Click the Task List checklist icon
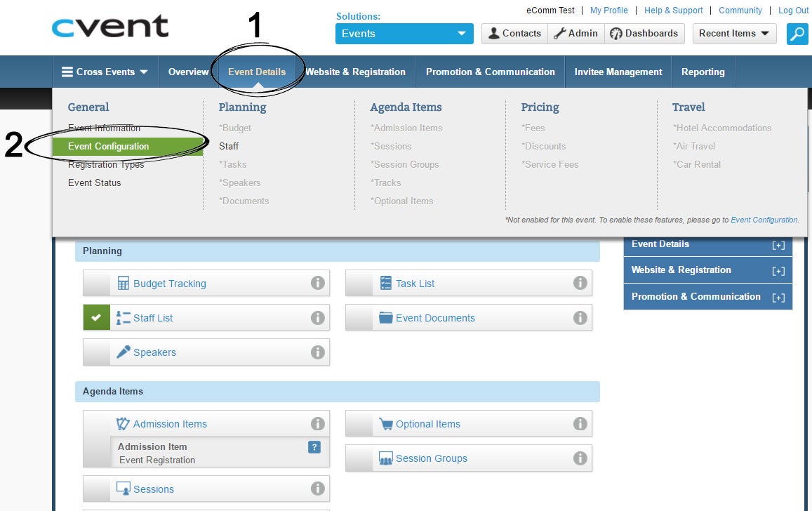The height and width of the screenshot is (511, 812). tap(386, 283)
